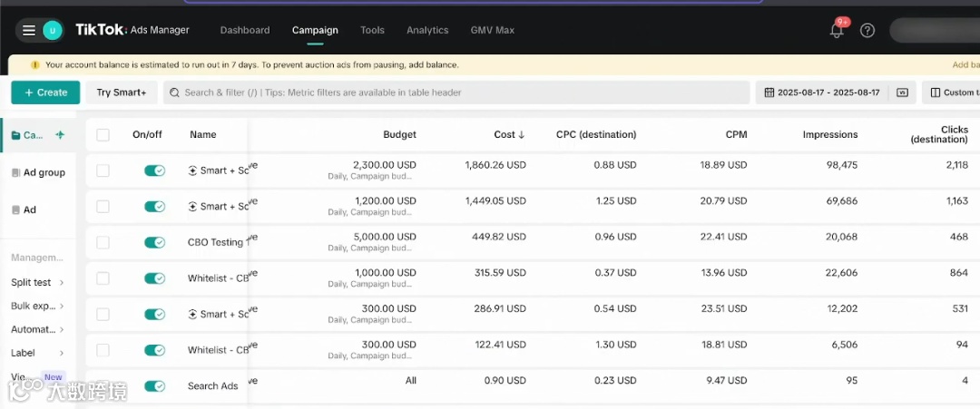This screenshot has height=409, width=980.
Task: Click the Smart+ icon on the first campaign row
Action: pos(192,170)
